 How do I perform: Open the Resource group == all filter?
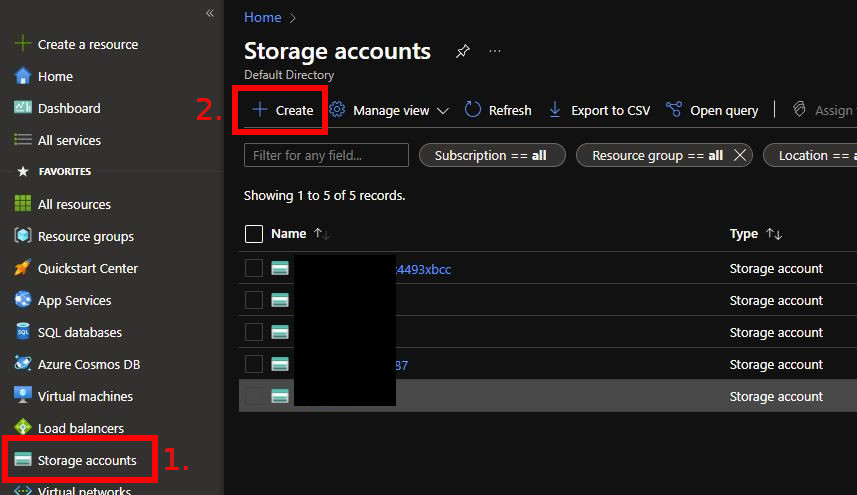[658, 155]
